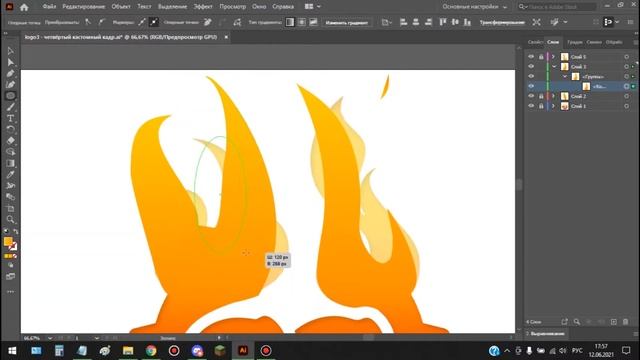The image size is (640, 360).
Task: Select the Rotate tool
Action: click(11, 129)
